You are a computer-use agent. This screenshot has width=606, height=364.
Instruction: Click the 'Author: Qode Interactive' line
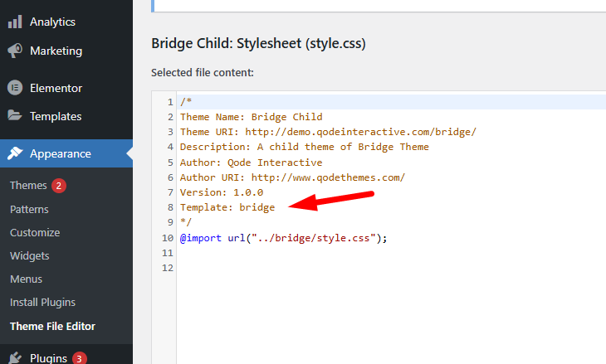click(x=252, y=163)
